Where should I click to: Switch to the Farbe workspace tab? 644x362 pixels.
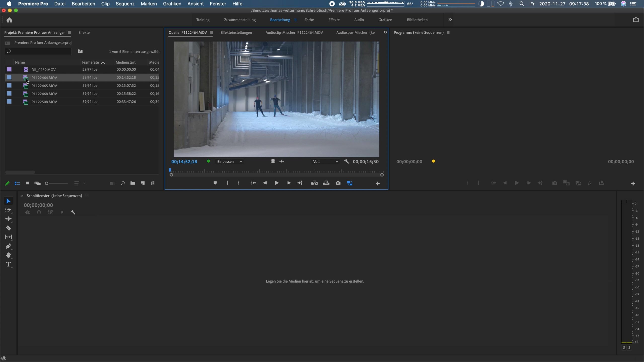(309, 20)
